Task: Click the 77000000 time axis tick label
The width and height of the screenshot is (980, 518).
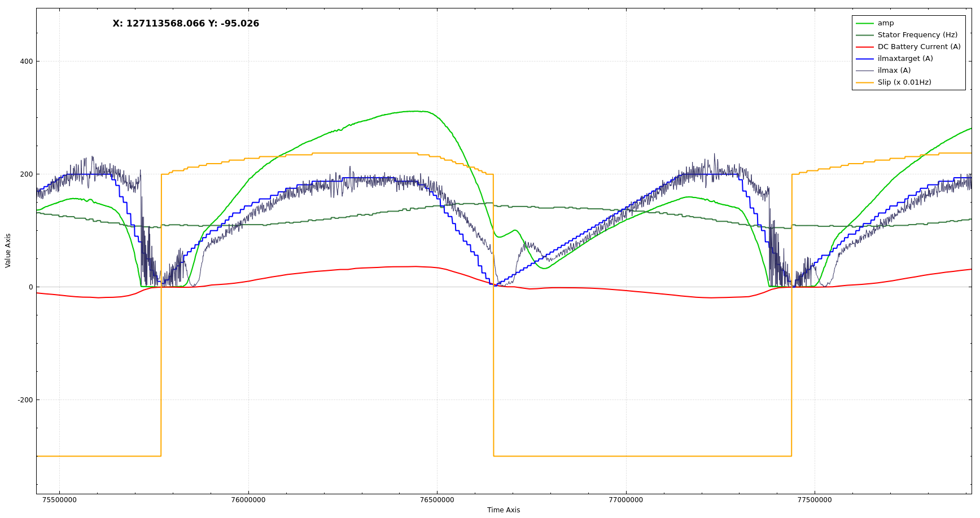Action: (625, 500)
